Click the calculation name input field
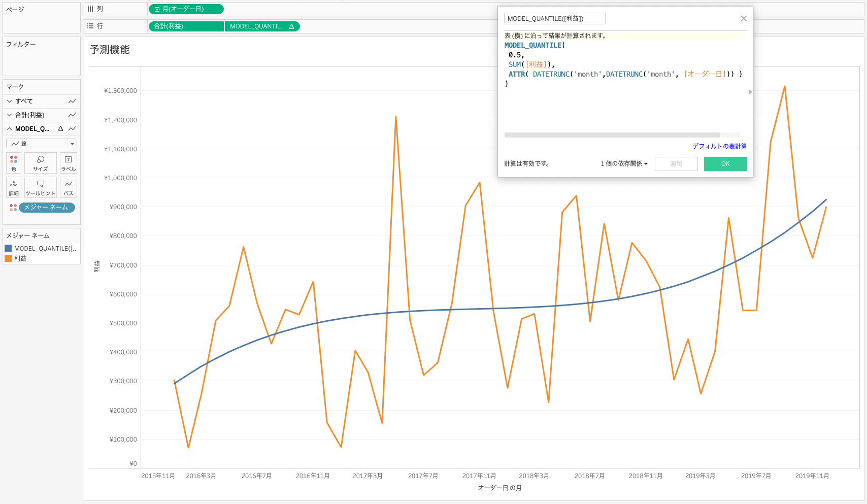 554,19
